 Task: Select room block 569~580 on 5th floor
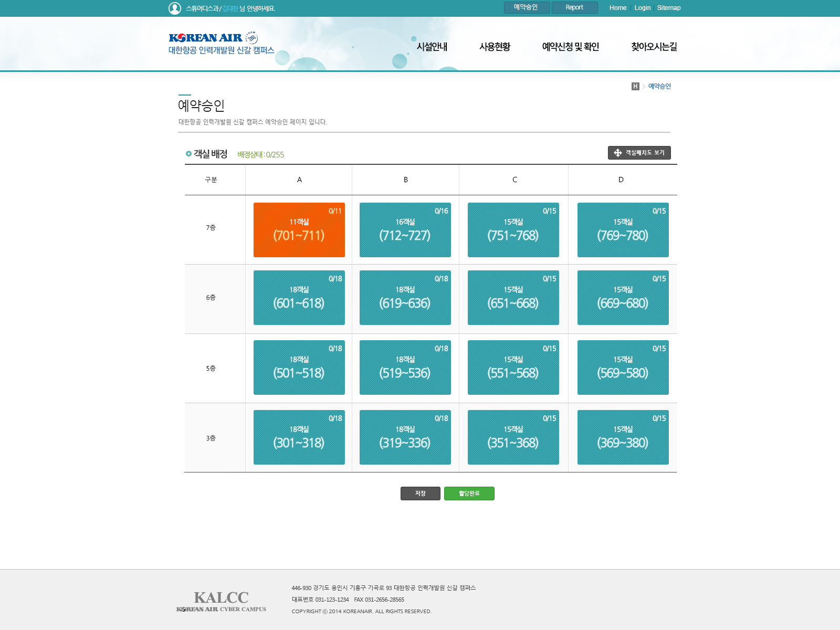point(623,367)
